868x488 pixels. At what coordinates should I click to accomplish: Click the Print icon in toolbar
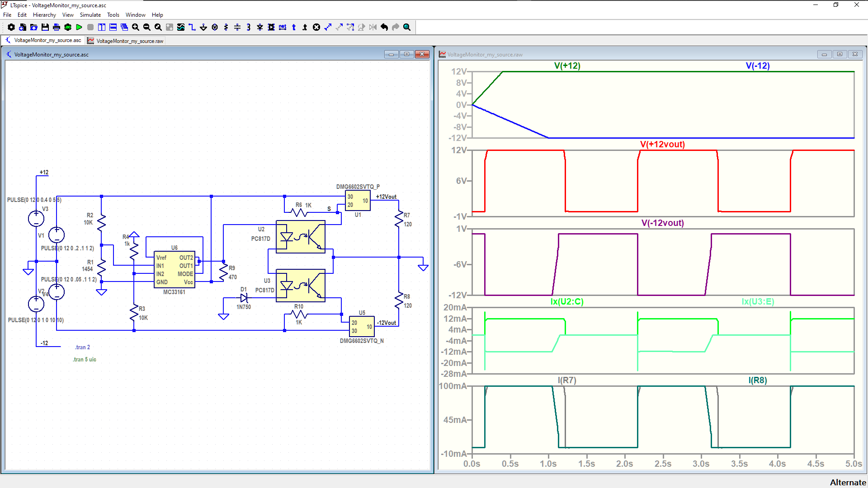pyautogui.click(x=57, y=27)
